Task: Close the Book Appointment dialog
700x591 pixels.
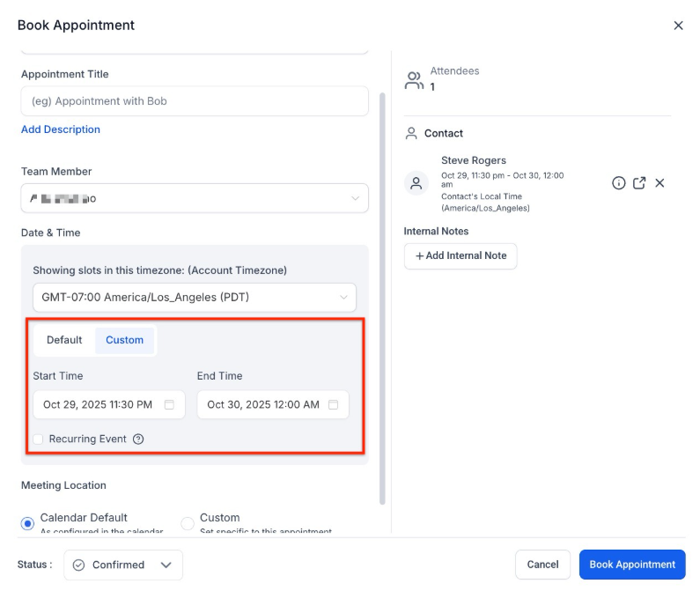Action: point(678,26)
